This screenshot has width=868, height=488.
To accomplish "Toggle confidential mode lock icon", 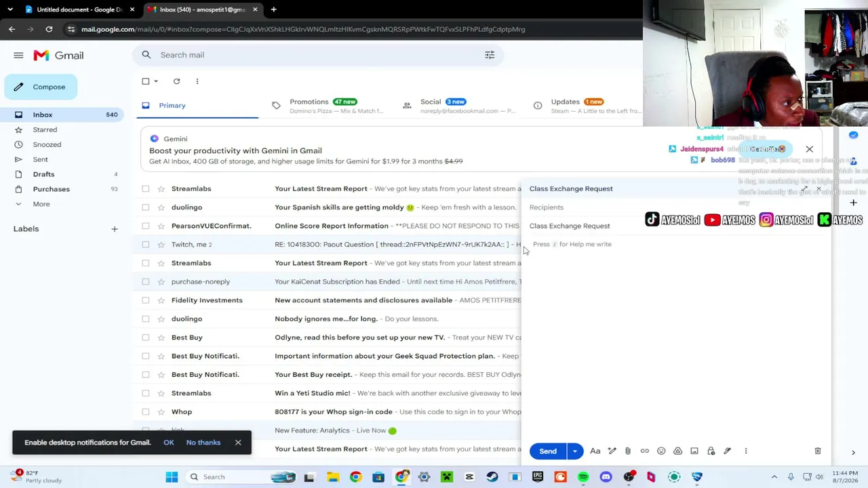I will [x=711, y=451].
